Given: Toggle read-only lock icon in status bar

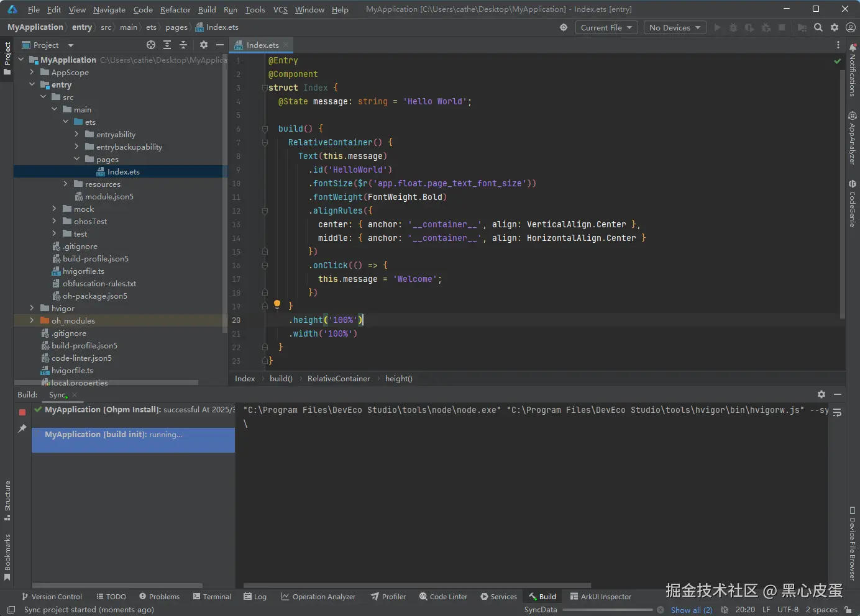Looking at the screenshot, I should tap(849, 610).
